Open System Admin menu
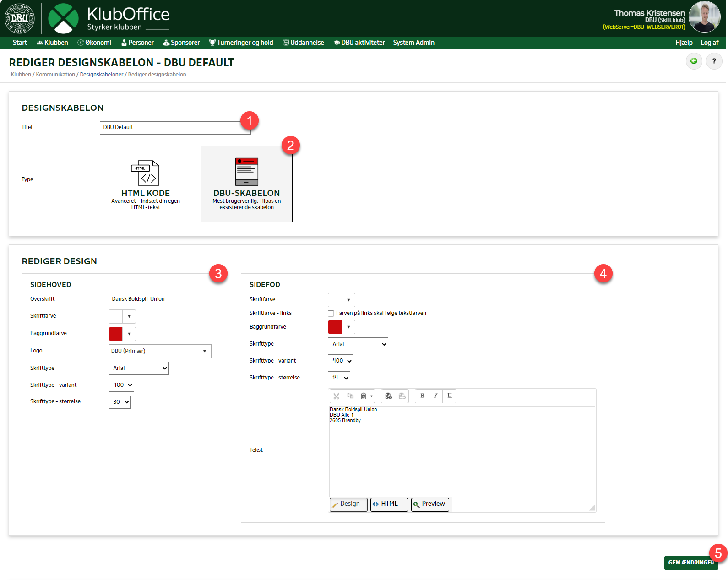Image resolution: width=728 pixels, height=580 pixels. tap(413, 43)
